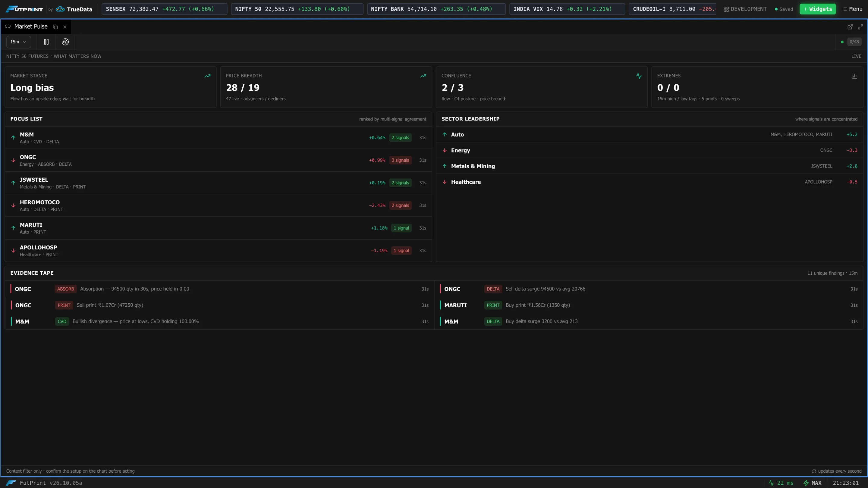The width and height of the screenshot is (868, 488).
Task: Select MARUTI in Focus List
Action: tap(218, 228)
